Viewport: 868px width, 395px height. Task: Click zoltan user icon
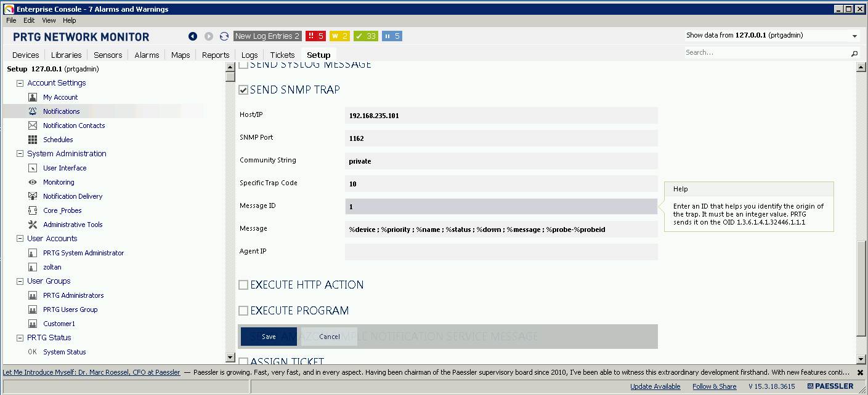tap(33, 267)
